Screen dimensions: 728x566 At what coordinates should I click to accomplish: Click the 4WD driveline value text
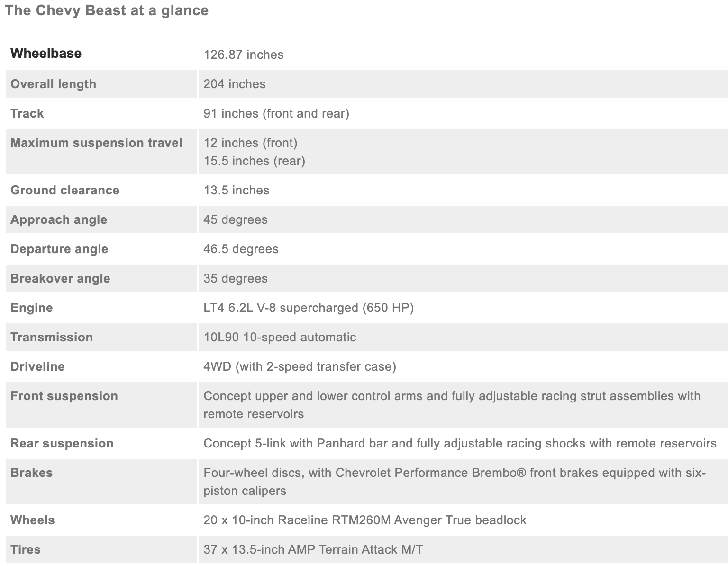[300, 366]
